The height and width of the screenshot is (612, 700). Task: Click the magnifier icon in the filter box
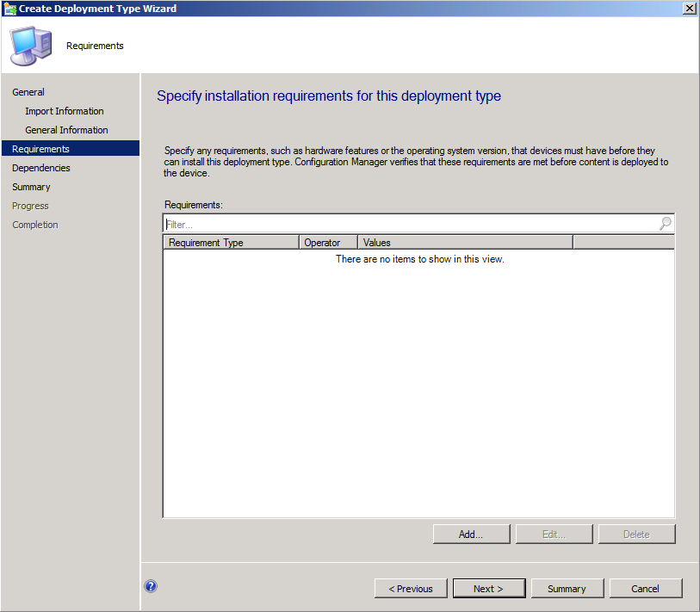pos(664,224)
